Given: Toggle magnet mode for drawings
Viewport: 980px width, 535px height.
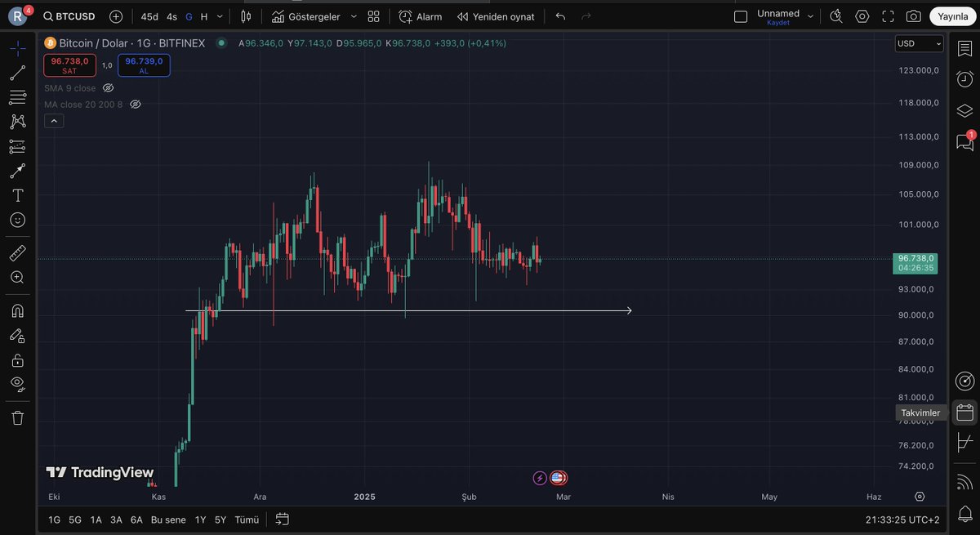Looking at the screenshot, I should [17, 310].
